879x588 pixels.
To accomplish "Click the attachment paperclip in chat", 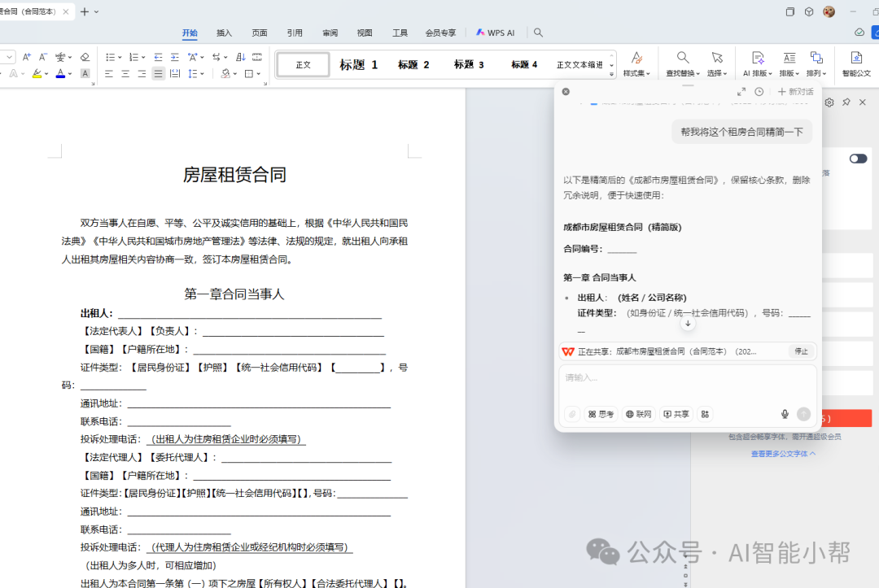I will click(572, 415).
